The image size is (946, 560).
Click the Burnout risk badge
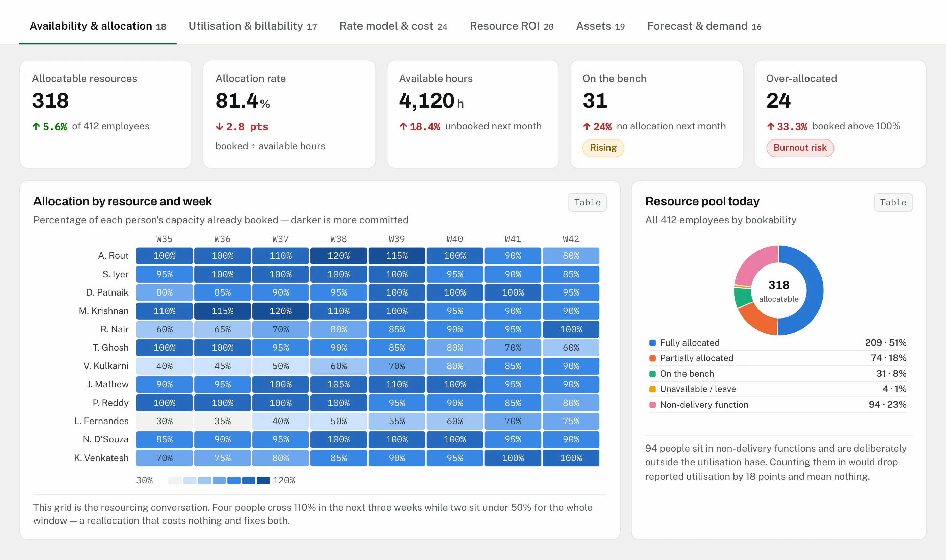click(x=800, y=148)
